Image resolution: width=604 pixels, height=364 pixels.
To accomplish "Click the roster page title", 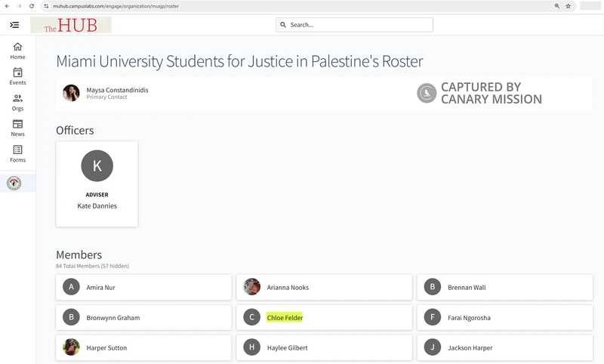I will pos(239,61).
